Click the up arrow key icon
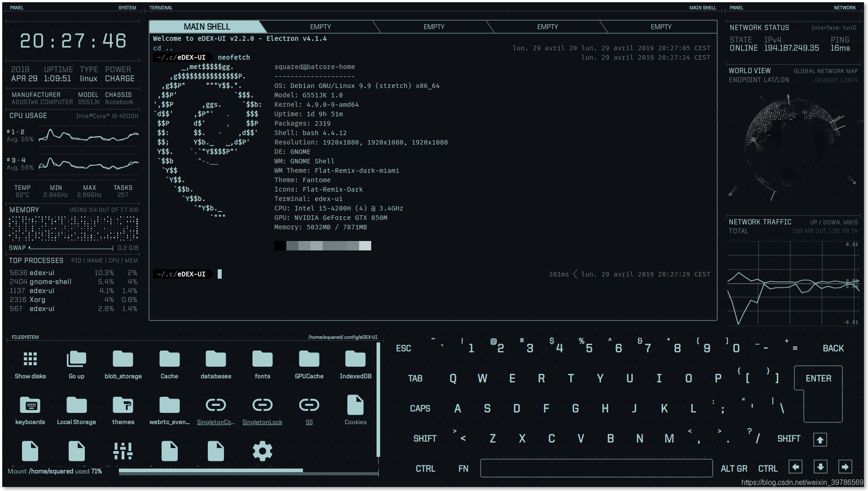 tap(820, 440)
